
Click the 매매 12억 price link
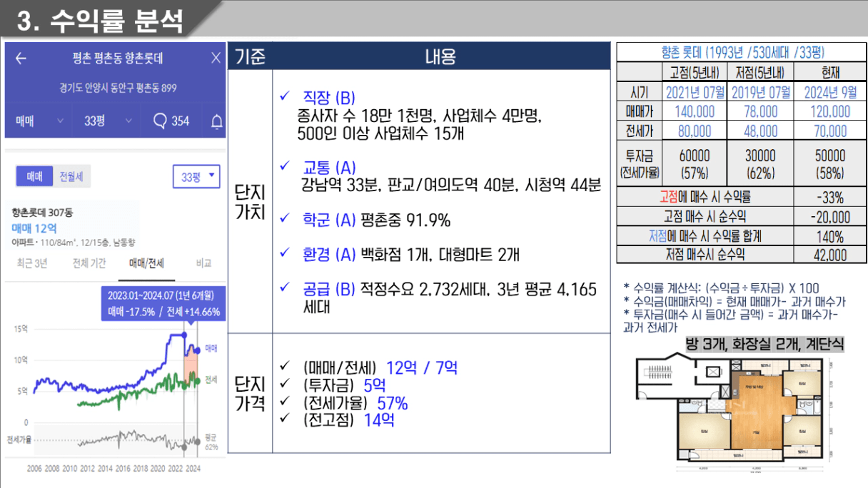coord(34,228)
